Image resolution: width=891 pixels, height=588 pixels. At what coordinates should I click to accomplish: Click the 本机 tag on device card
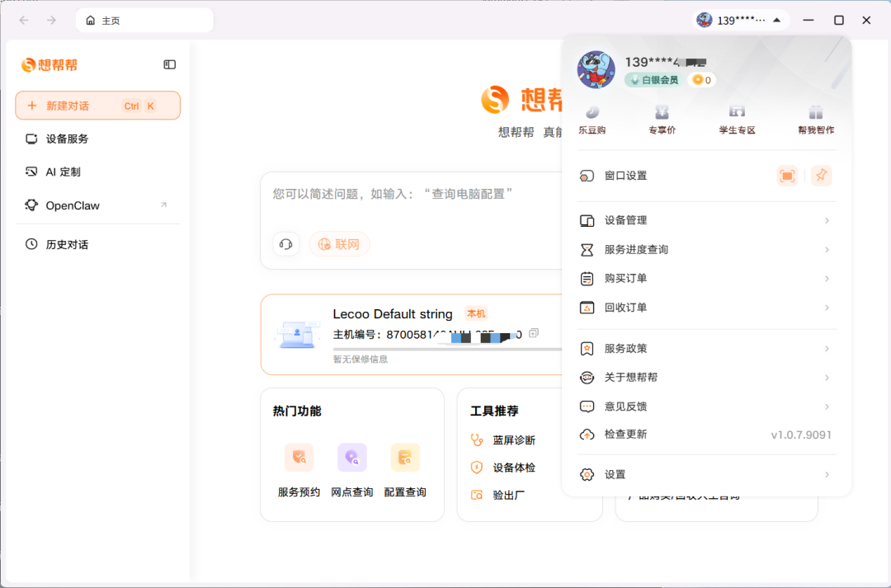click(476, 313)
